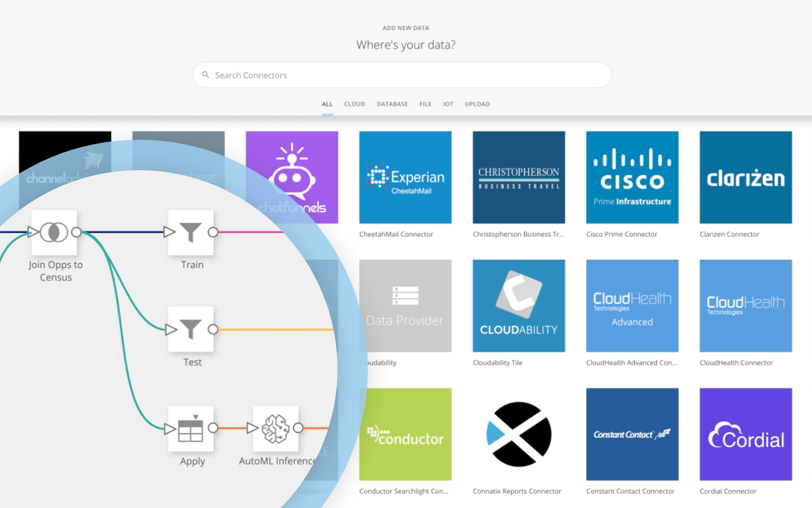Click the Test filter node
This screenshot has width=812, height=508.
pos(192,329)
